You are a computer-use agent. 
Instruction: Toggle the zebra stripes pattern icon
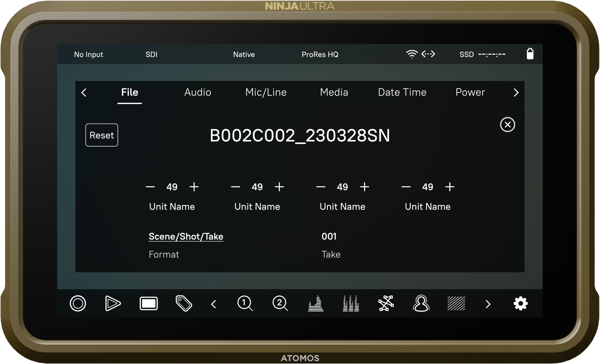456,303
